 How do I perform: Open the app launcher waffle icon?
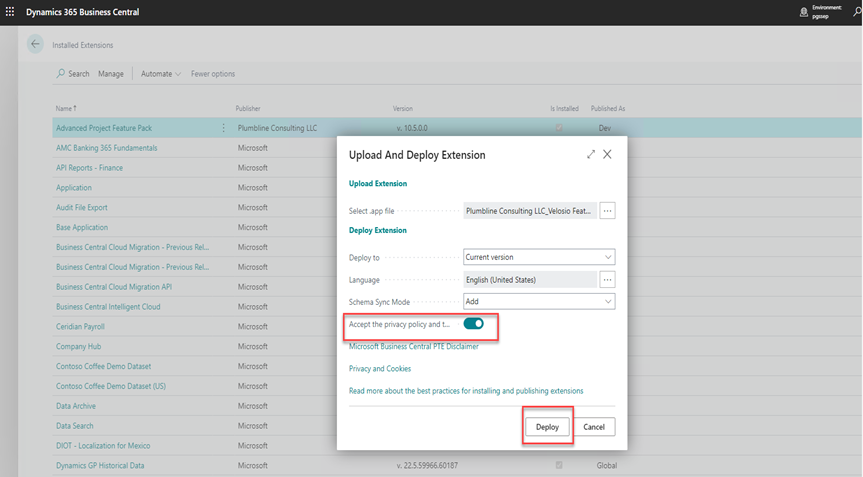click(x=10, y=12)
